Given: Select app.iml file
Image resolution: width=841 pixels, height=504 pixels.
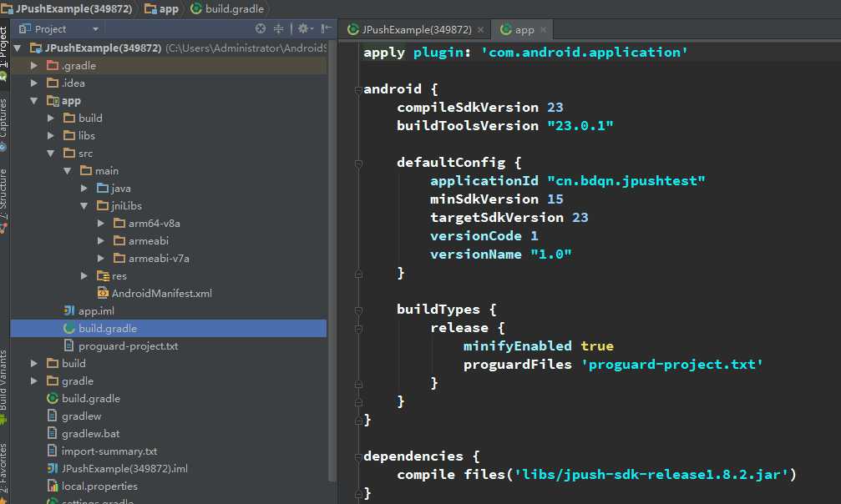Looking at the screenshot, I should 96,311.
